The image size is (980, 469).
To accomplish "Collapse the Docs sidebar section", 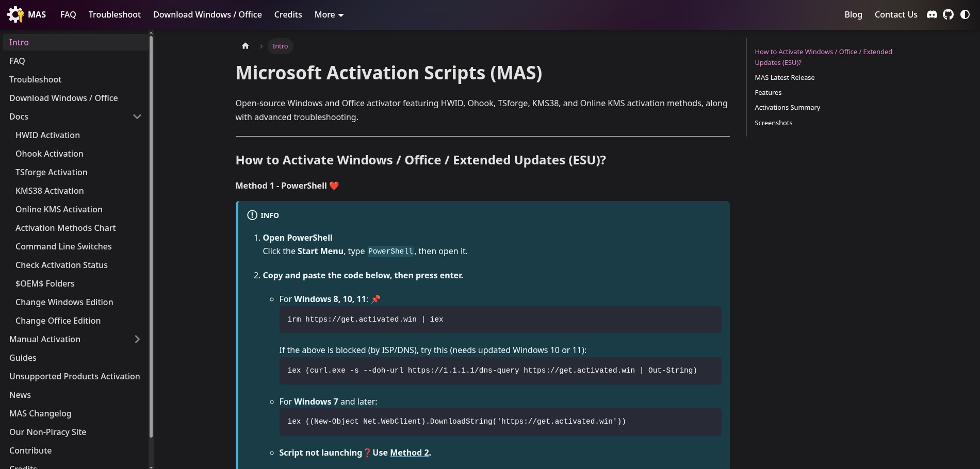I will 137,116.
